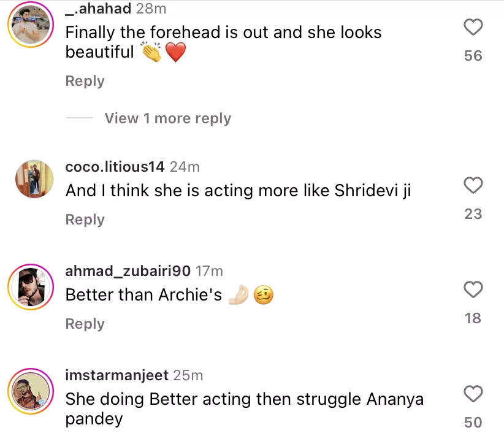The height and width of the screenshot is (433, 504).
Task: View the 18 likes count
Action: tap(473, 318)
